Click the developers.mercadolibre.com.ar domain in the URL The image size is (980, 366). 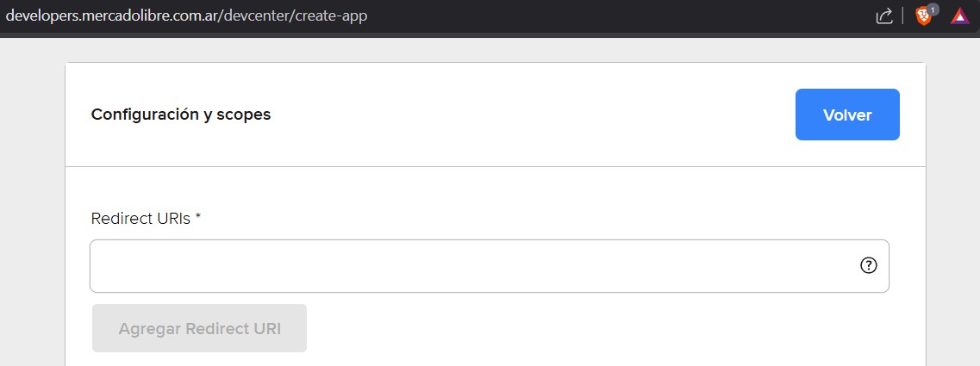(110, 16)
